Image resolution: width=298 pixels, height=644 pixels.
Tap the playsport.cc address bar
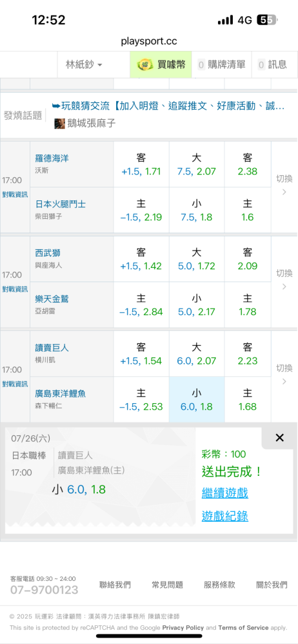click(149, 41)
